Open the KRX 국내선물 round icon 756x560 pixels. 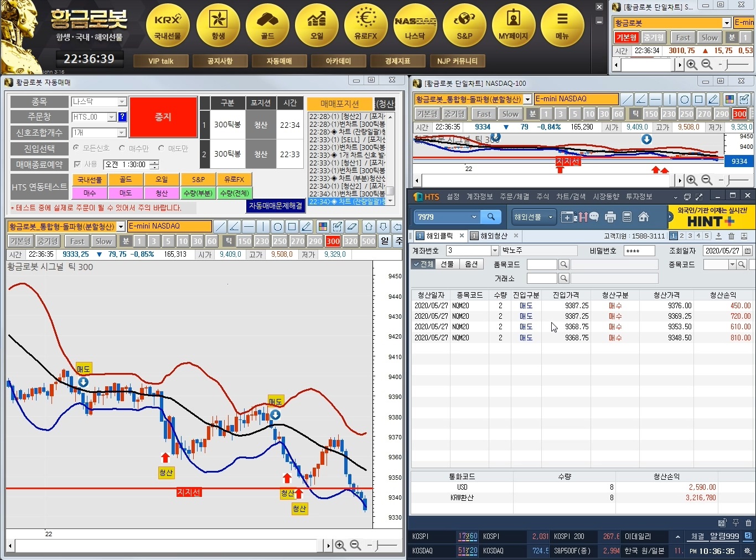[168, 25]
